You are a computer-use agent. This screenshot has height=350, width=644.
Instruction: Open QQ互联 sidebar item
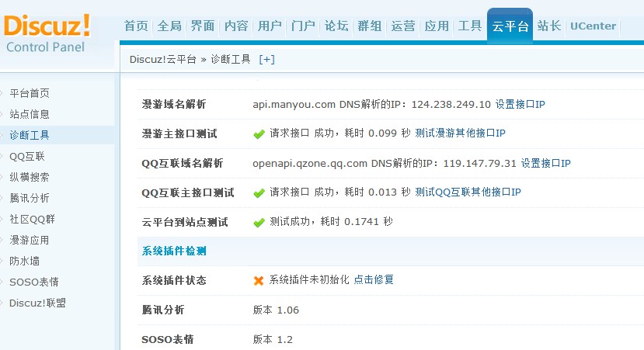(27, 156)
